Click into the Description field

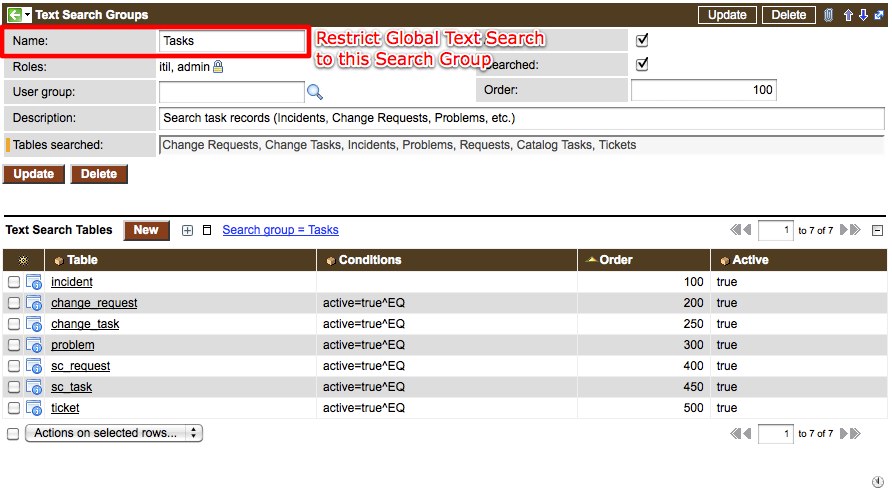pyautogui.click(x=520, y=118)
